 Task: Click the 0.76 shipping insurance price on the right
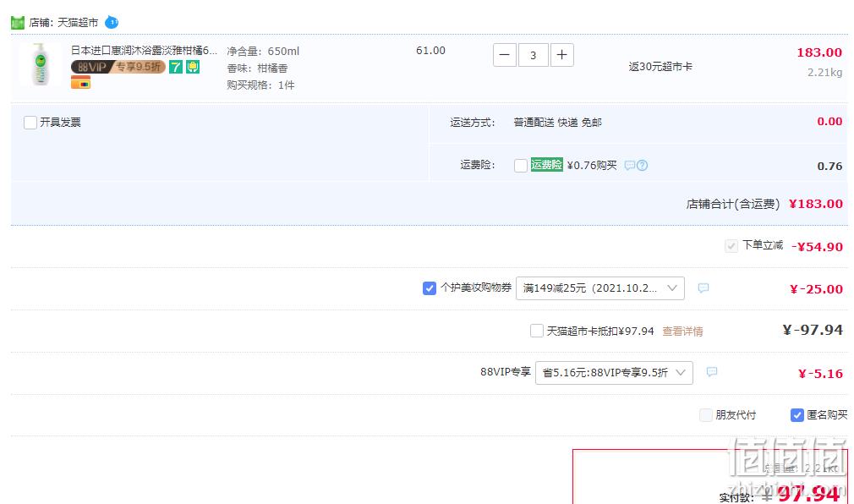[830, 166]
